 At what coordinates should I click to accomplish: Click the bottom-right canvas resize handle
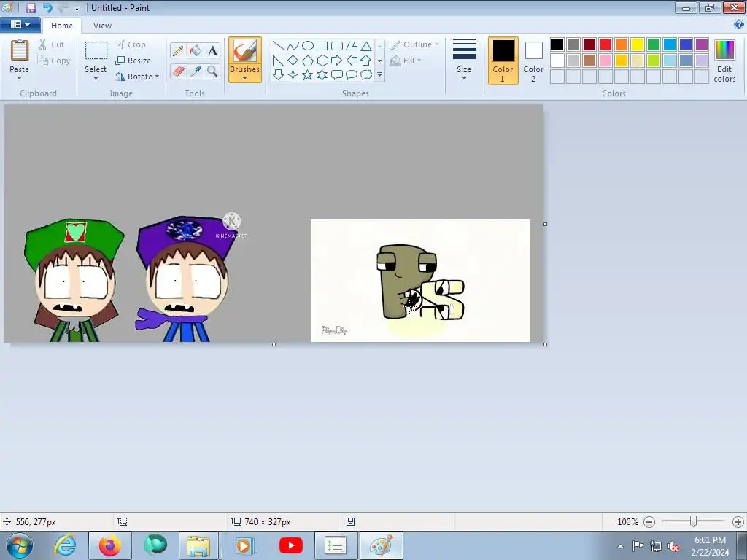coord(545,344)
